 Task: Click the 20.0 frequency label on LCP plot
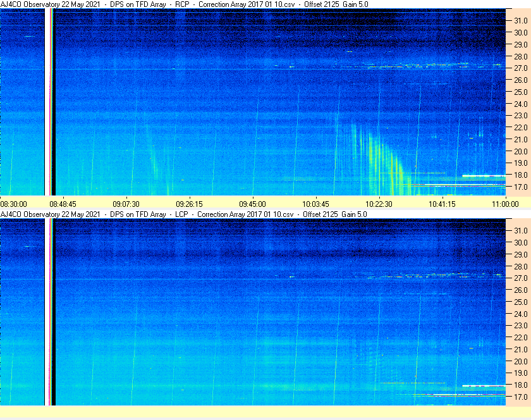point(521,361)
